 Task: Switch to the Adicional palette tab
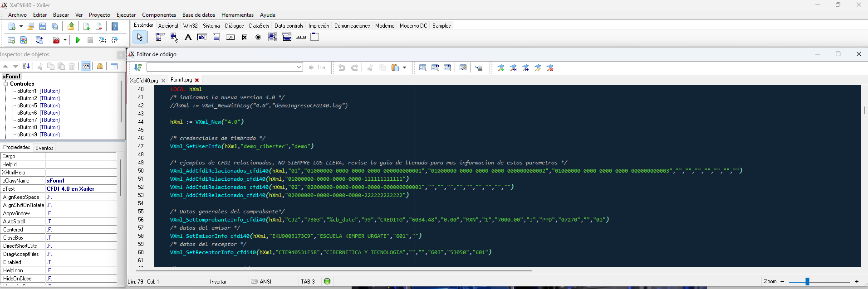[168, 26]
